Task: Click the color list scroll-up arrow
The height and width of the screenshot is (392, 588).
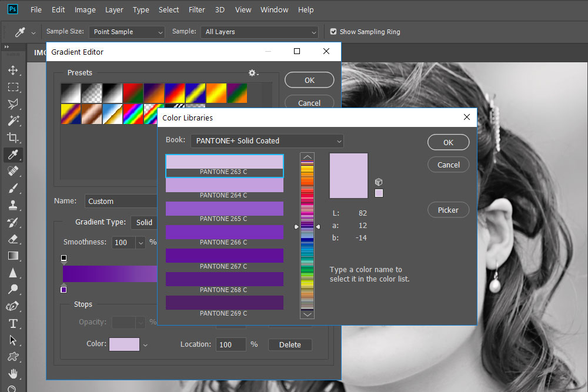Action: tap(307, 157)
